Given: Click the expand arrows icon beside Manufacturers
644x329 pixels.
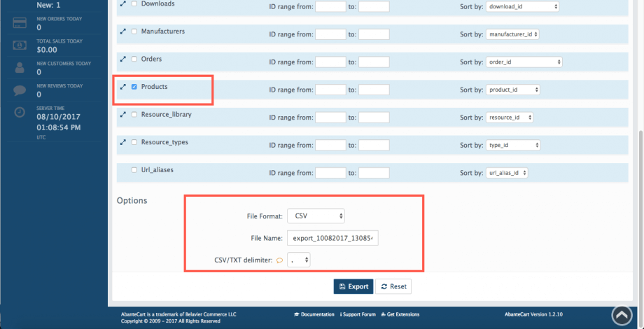Looking at the screenshot, I should 123,32.
